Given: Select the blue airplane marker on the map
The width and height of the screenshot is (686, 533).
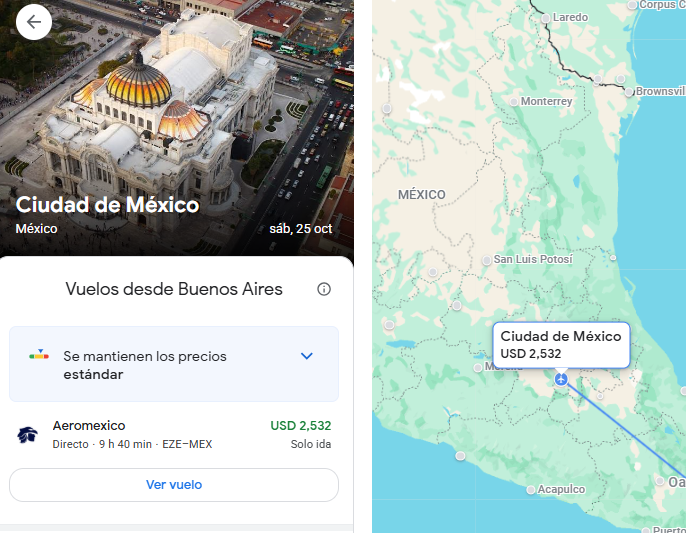Looking at the screenshot, I should pos(561,379).
